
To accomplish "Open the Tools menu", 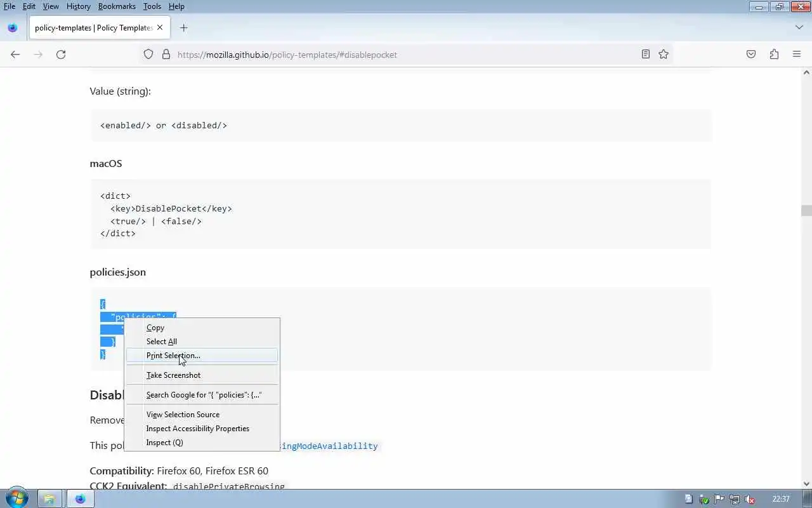I will (152, 6).
